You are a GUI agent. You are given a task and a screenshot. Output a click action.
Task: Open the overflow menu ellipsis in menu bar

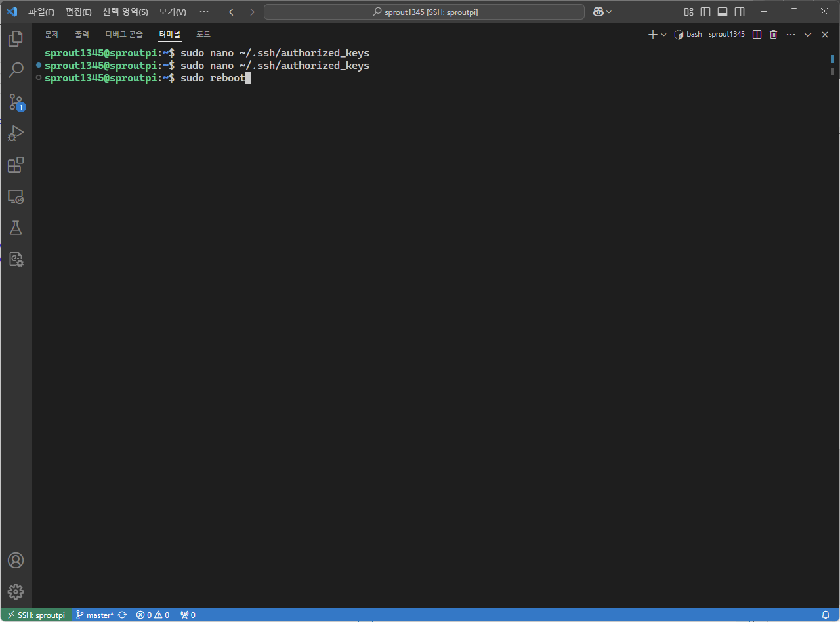204,12
